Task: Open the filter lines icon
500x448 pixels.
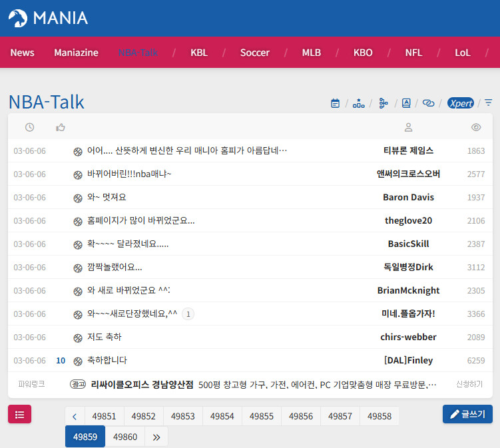Action: point(488,103)
